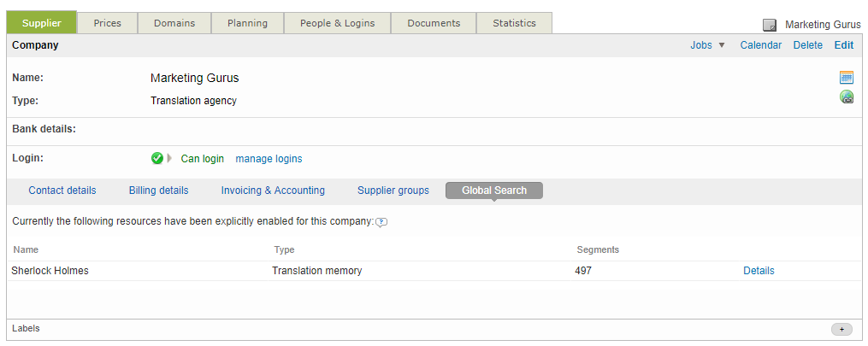
Task: Click the Marketing Gurus icon at top right
Action: pos(770,25)
